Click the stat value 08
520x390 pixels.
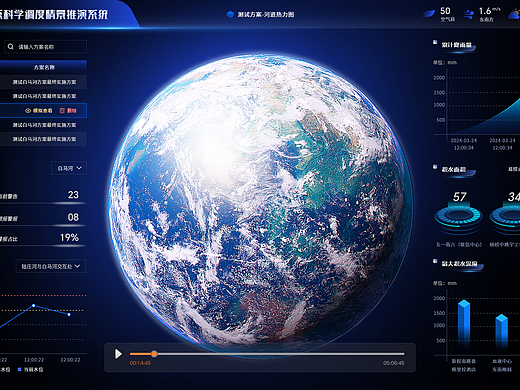pyautogui.click(x=73, y=217)
